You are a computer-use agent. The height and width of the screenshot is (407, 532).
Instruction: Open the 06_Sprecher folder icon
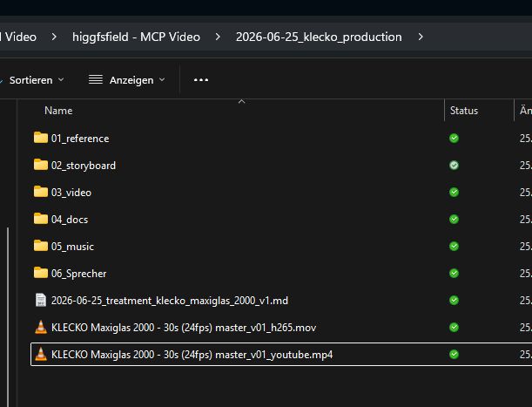[41, 273]
